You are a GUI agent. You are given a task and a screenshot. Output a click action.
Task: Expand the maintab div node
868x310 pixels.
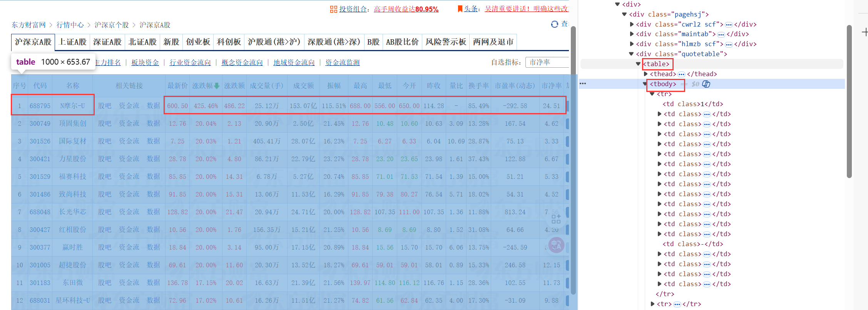632,34
